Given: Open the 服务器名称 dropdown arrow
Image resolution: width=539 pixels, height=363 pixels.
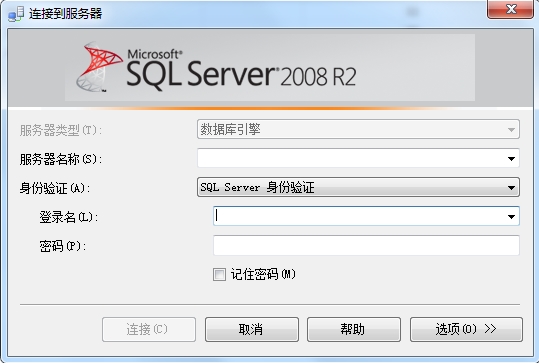Looking at the screenshot, I should point(511,158).
